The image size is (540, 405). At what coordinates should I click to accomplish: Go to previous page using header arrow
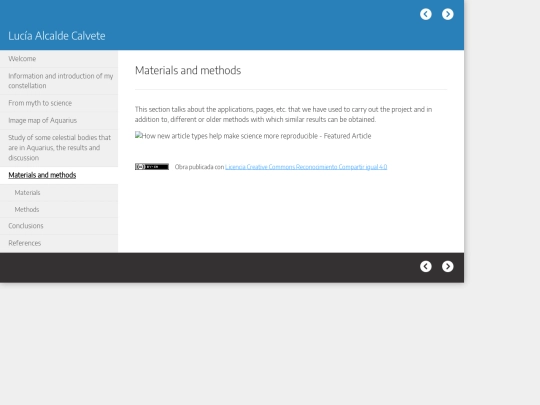click(426, 14)
